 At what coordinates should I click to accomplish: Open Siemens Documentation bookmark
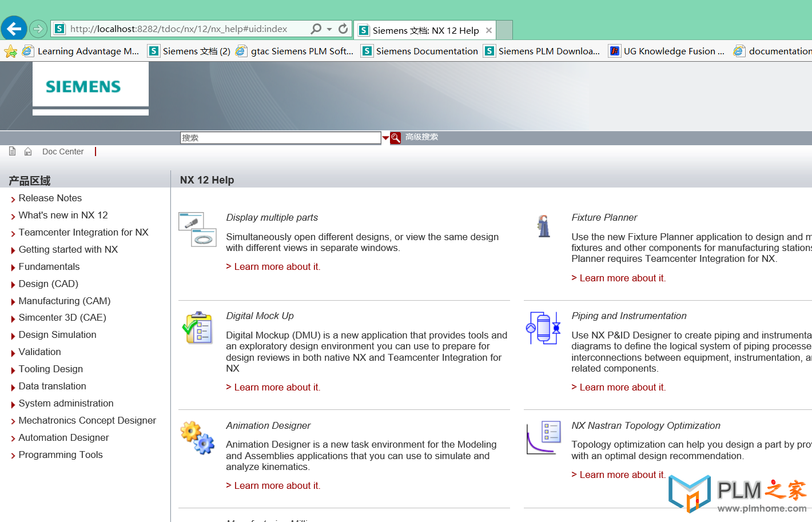tap(420, 51)
